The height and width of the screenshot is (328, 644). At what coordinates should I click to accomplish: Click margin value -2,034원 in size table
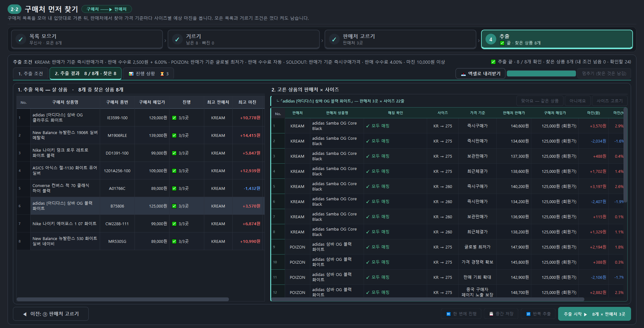pos(599,141)
